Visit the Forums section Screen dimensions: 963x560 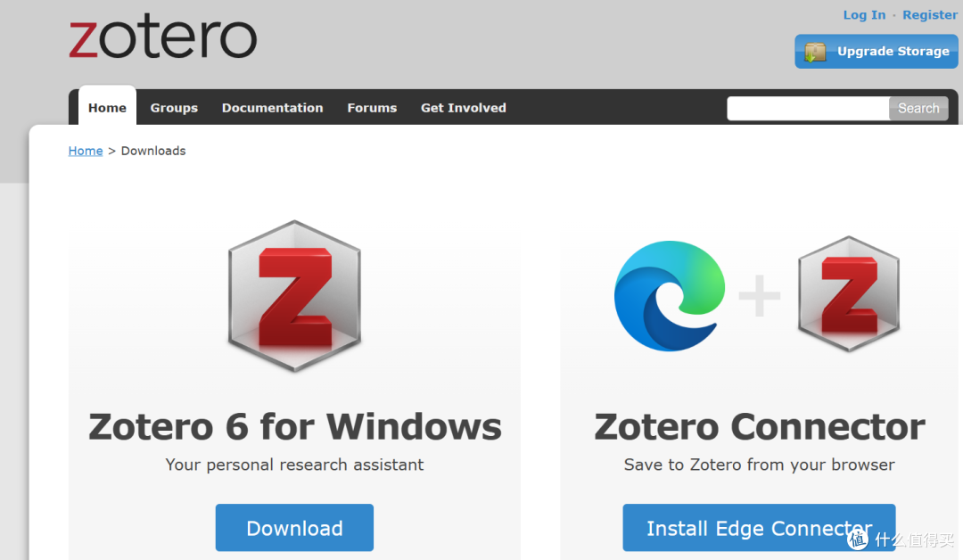pos(372,108)
